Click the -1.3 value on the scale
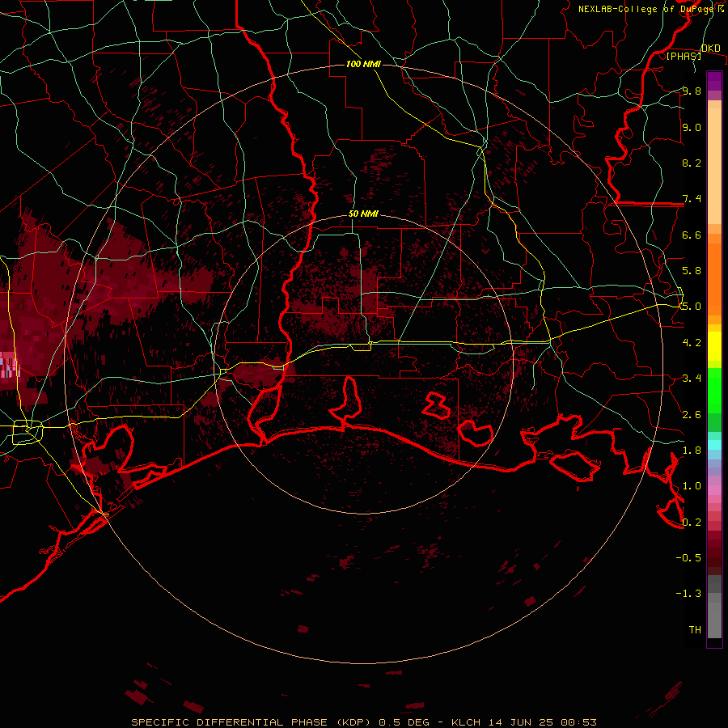 point(688,594)
